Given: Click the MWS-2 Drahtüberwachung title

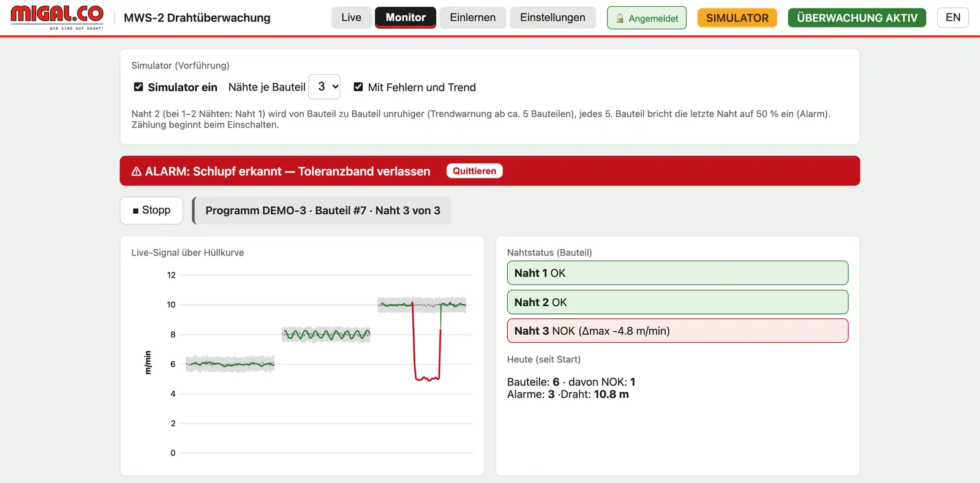Looking at the screenshot, I should pos(197,18).
